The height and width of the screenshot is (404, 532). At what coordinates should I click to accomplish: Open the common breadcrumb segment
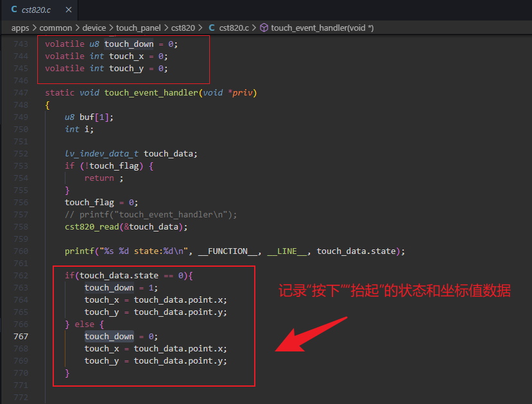click(56, 28)
